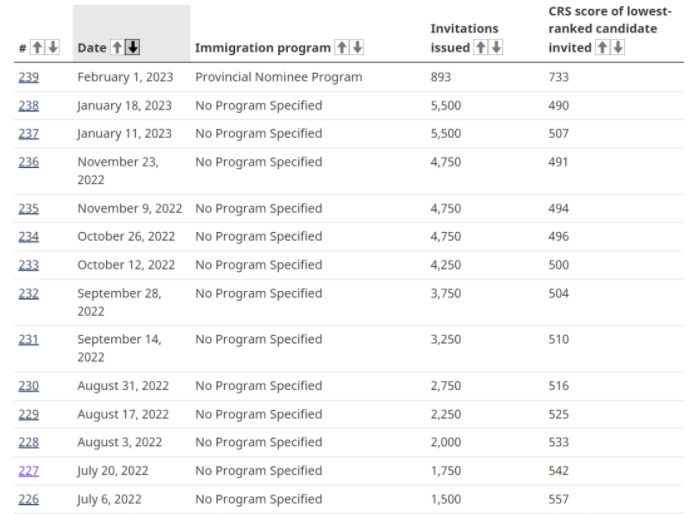This screenshot has width=695, height=514.
Task: Sort the # column ascending arrow
Action: 37,47
